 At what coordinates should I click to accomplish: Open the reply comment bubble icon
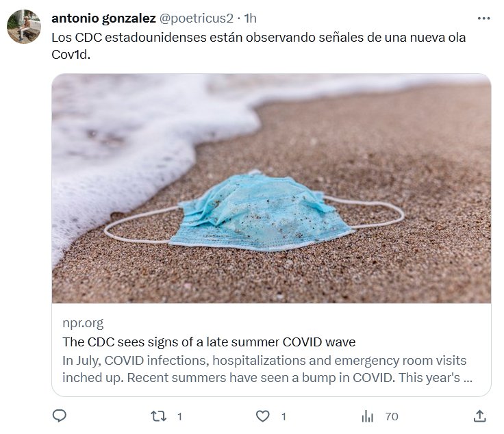(59, 416)
